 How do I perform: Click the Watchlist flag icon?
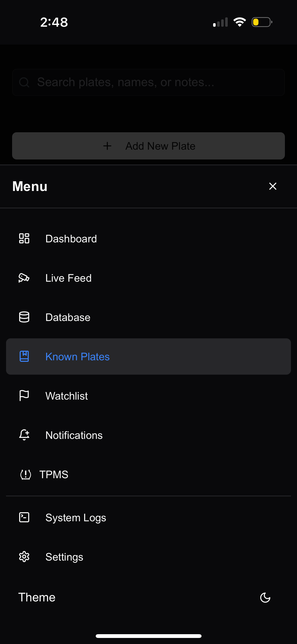click(x=24, y=396)
